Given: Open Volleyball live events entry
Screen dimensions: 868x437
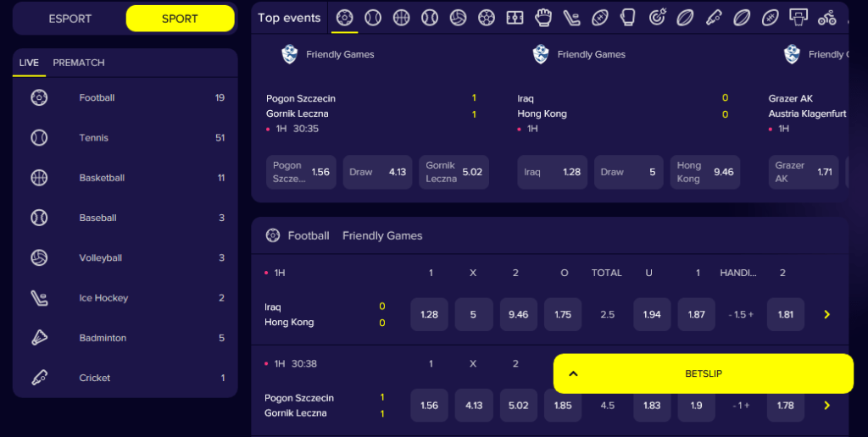Looking at the screenshot, I should click(125, 257).
